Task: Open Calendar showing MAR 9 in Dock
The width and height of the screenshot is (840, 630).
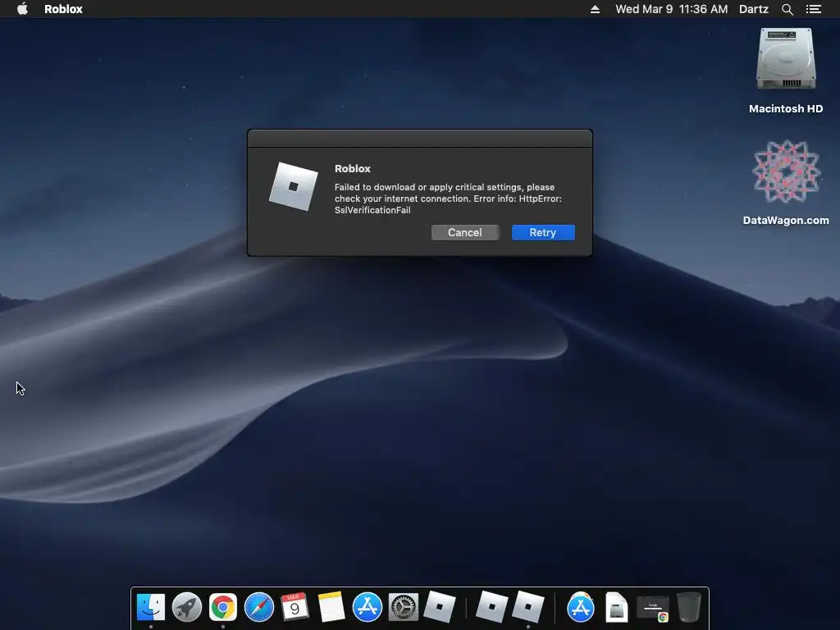Action: coord(294,607)
